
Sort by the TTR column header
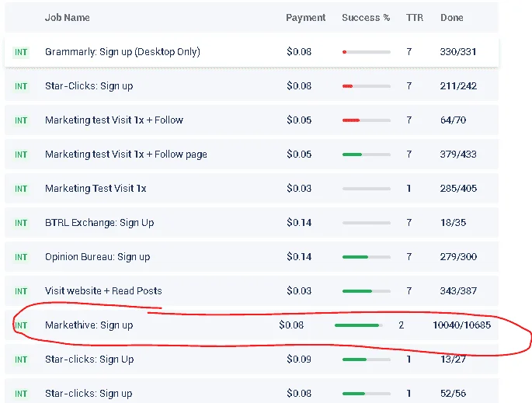click(414, 18)
